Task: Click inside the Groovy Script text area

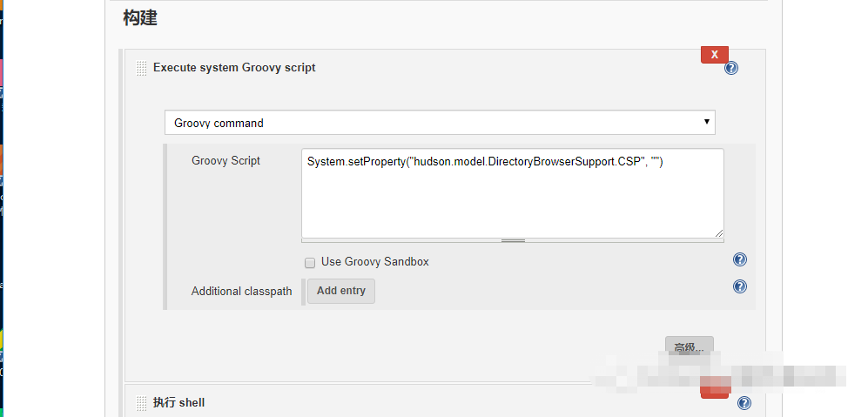Action: [513, 193]
